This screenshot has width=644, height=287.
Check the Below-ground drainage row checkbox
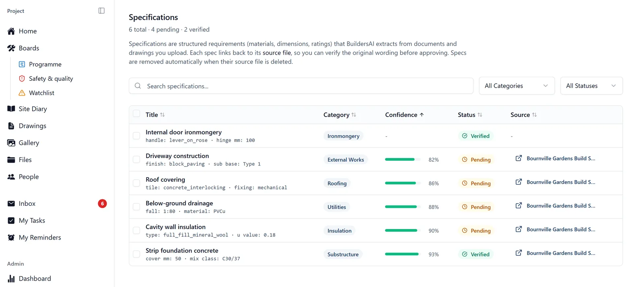[136, 207]
